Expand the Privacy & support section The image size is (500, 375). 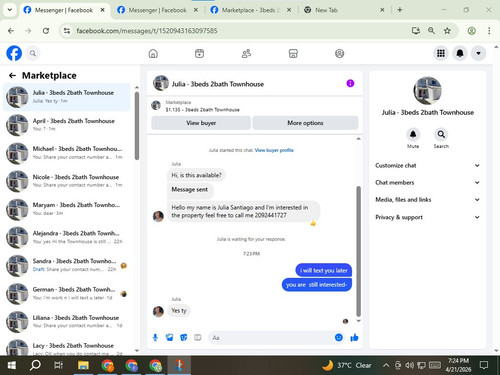(x=427, y=217)
